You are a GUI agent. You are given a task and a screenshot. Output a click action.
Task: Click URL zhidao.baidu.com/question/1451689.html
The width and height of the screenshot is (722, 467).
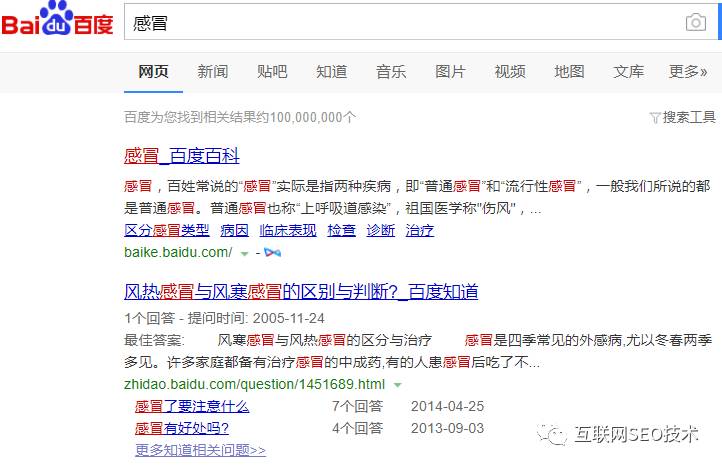coord(255,385)
